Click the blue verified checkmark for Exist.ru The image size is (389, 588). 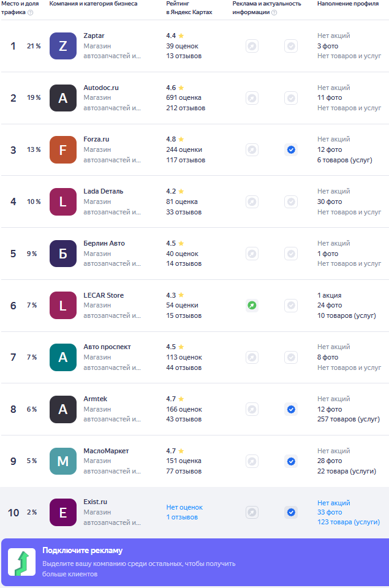click(x=291, y=512)
